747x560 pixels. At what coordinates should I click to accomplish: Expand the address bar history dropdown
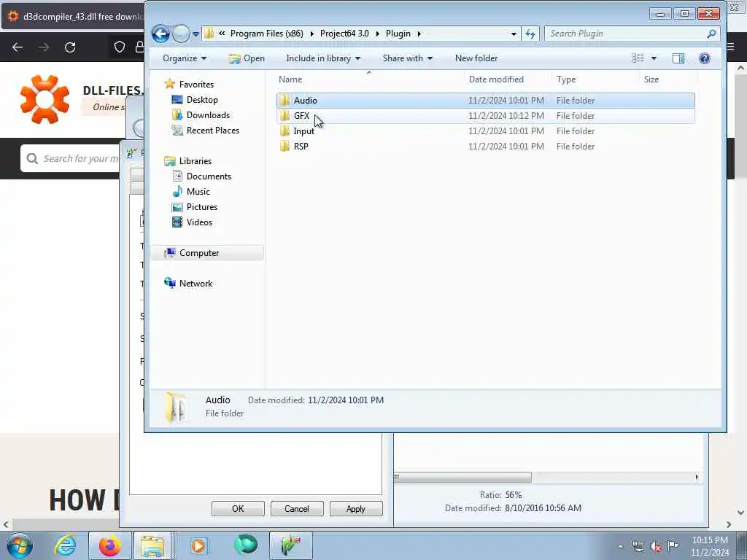pyautogui.click(x=514, y=34)
